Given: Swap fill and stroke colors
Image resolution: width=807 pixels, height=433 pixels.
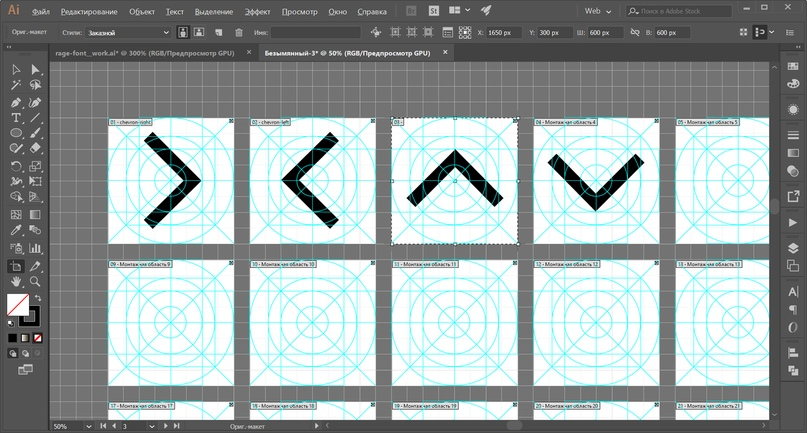Looking at the screenshot, I should (x=38, y=298).
